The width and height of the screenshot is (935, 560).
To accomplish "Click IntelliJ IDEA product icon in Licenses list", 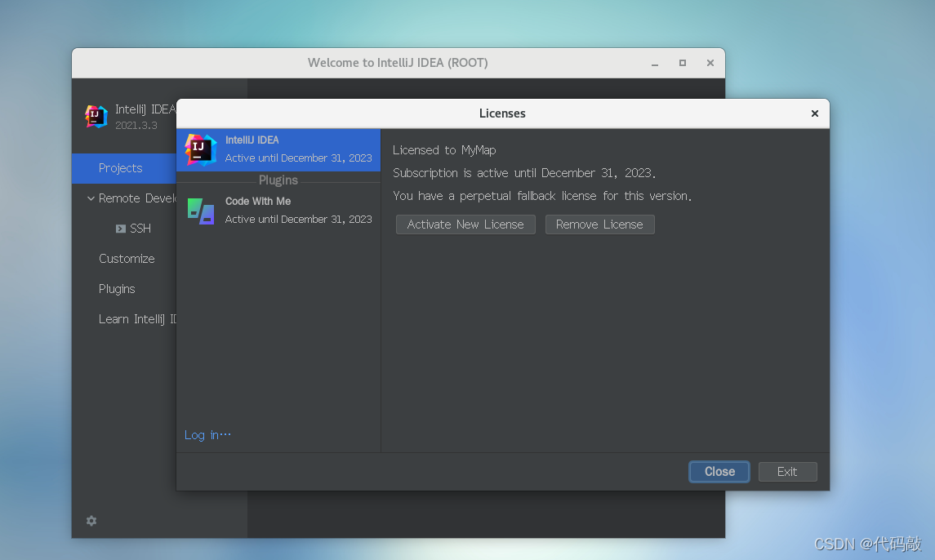I will (200, 149).
